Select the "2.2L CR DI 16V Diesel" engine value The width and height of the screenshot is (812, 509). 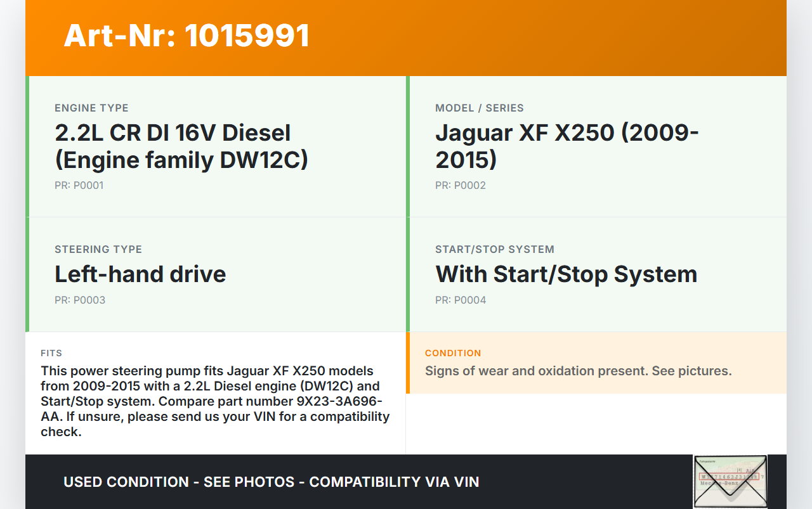[181, 146]
